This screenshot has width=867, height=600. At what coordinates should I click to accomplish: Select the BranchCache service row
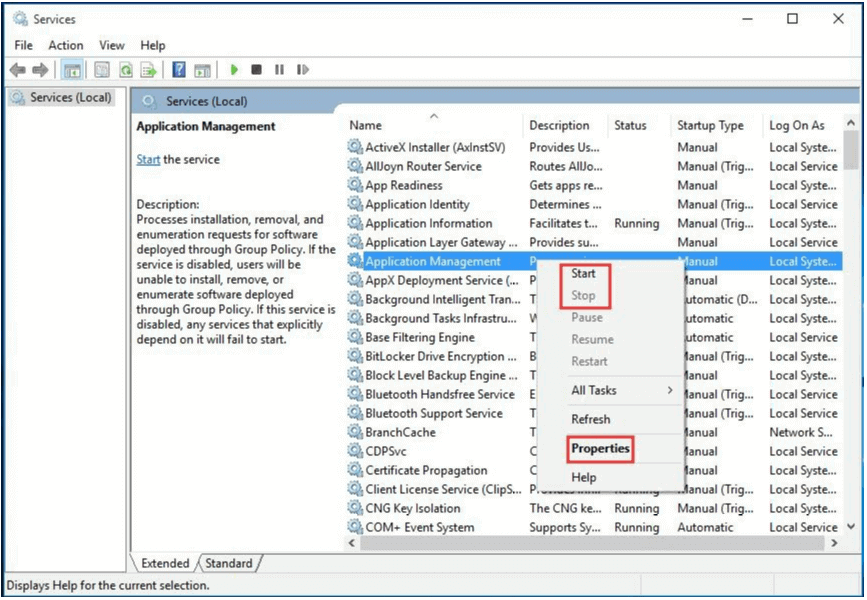[400, 432]
